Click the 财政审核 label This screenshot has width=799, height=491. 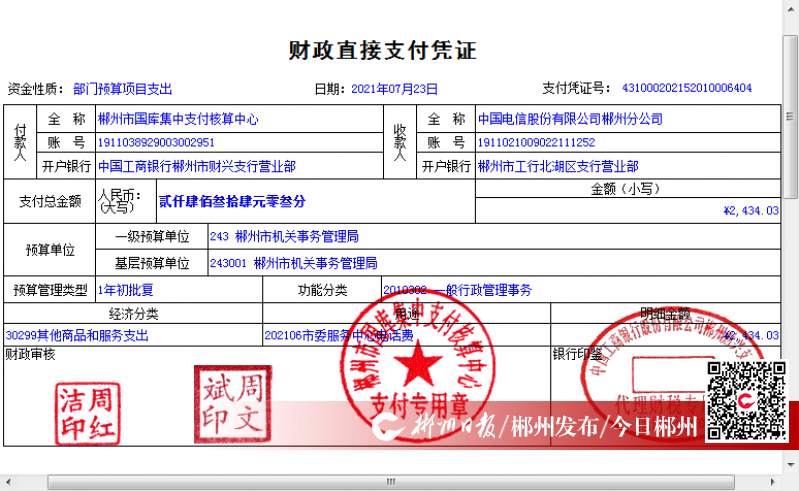pos(31,354)
